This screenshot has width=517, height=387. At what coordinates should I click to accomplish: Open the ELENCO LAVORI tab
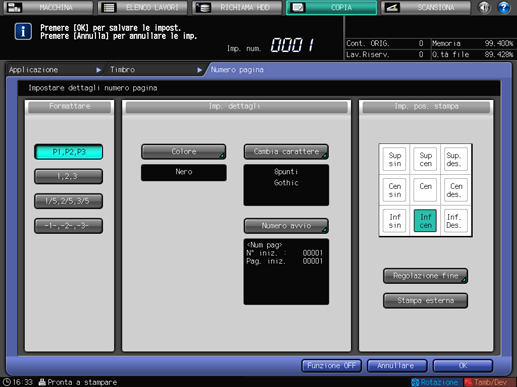(x=143, y=7)
